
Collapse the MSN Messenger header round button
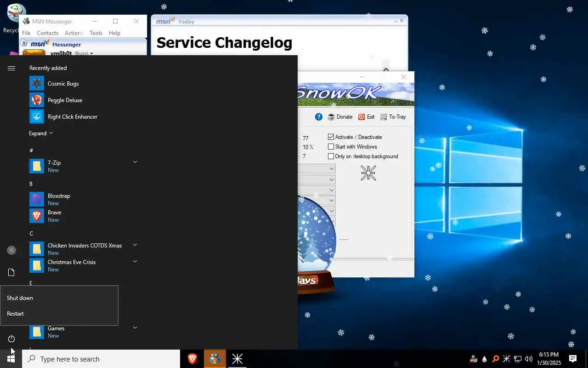[x=24, y=43]
